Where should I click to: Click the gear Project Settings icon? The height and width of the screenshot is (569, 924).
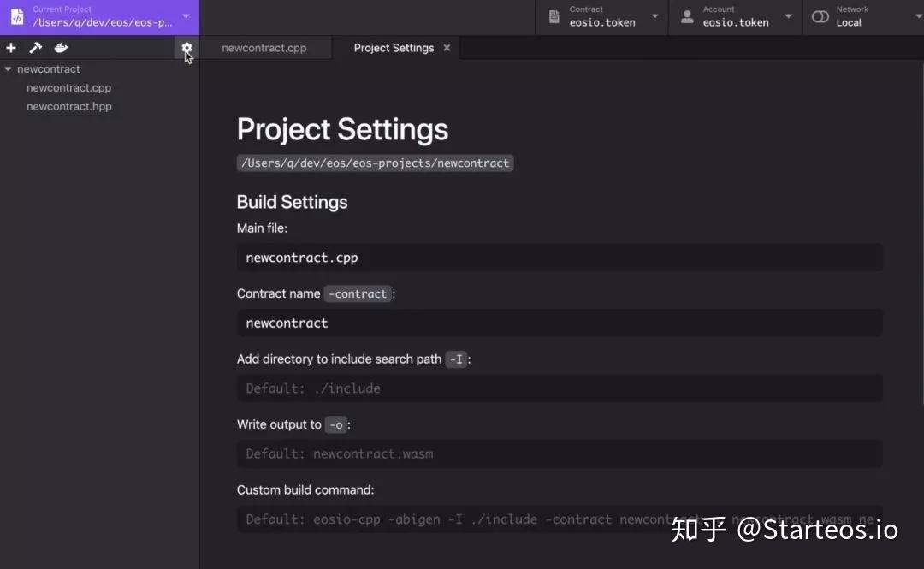point(186,48)
